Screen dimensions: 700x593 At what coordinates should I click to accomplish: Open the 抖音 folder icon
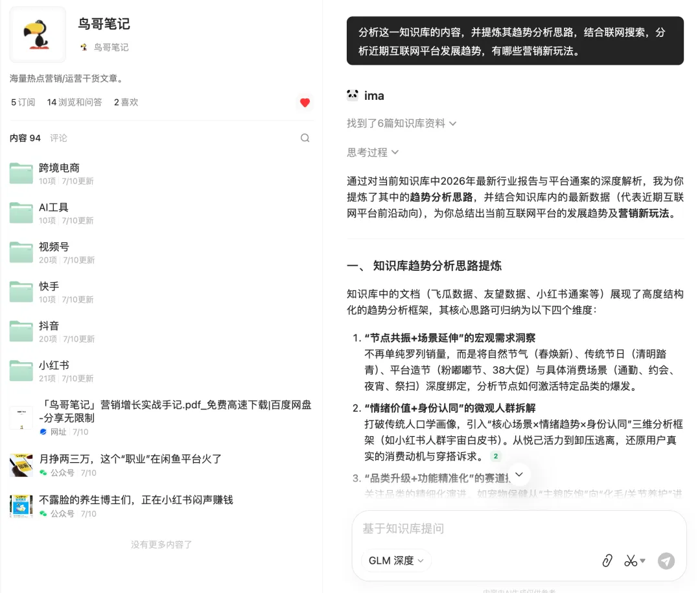pyautogui.click(x=21, y=331)
